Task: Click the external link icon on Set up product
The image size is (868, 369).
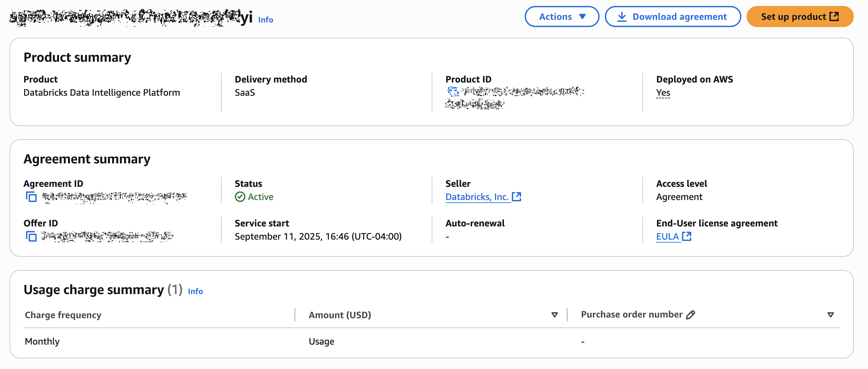Action: click(835, 16)
